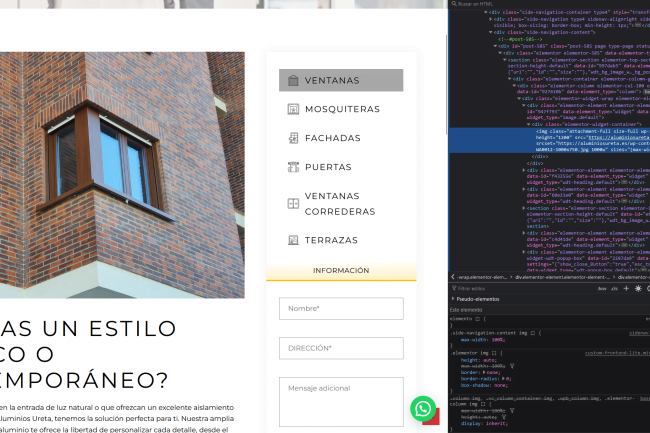650x433 pixels.
Task: Open WhatsApp chat floating button
Action: (423, 408)
